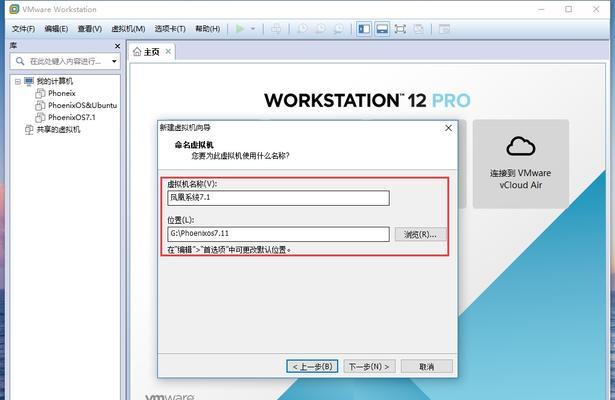
Task: Open the 查看(V) menu
Action: pos(89,29)
